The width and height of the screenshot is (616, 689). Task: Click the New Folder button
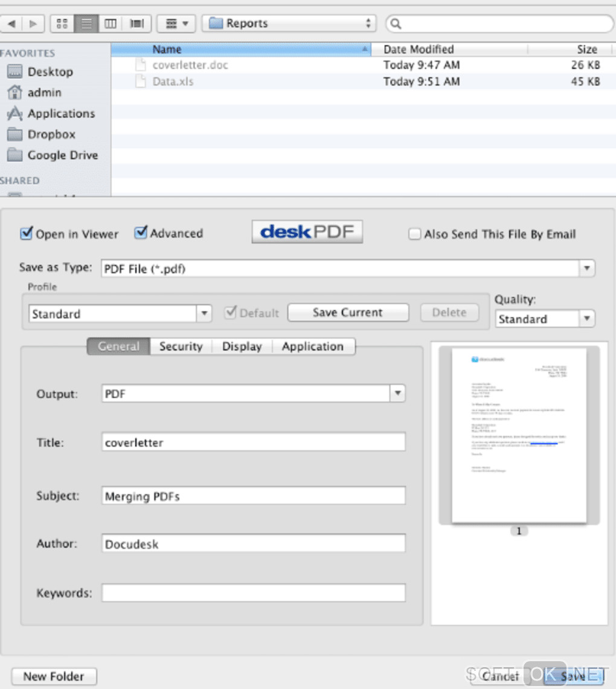pos(54,676)
